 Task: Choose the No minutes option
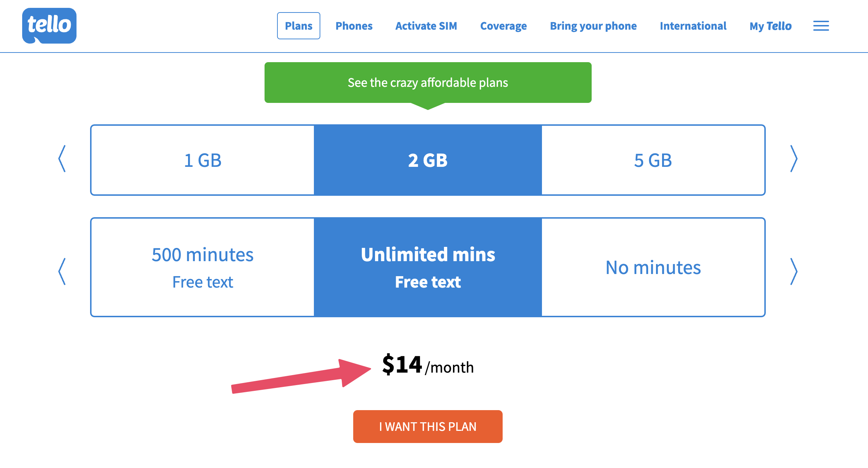pos(654,267)
